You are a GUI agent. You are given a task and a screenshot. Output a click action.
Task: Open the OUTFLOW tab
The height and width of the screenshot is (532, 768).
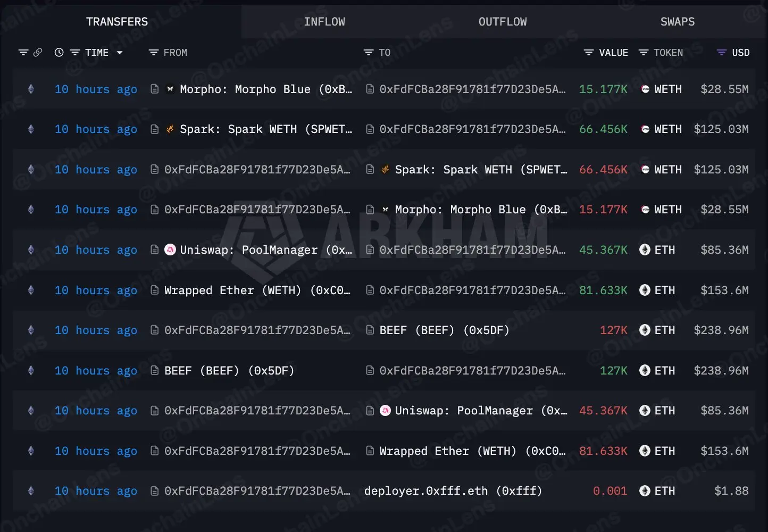503,22
